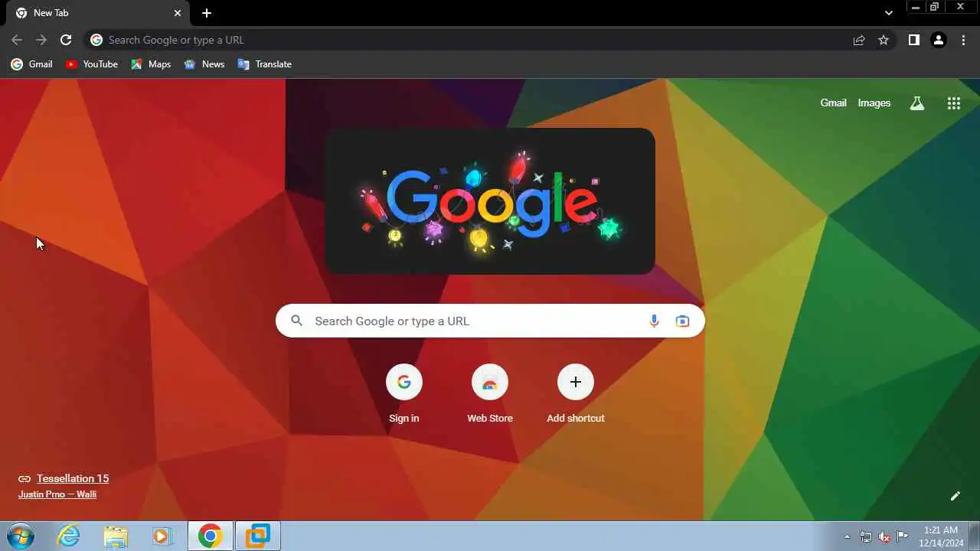Open a new tab with plus button
Screen dimensions: 980x551
coord(207,13)
